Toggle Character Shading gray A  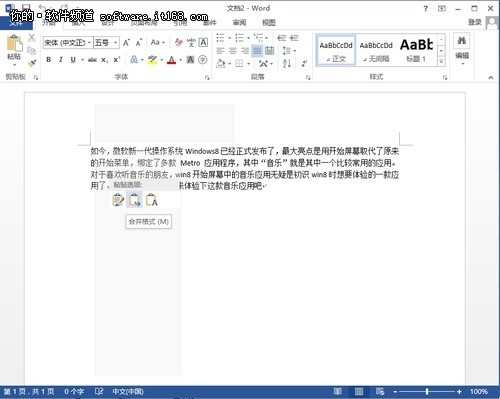coord(190,60)
